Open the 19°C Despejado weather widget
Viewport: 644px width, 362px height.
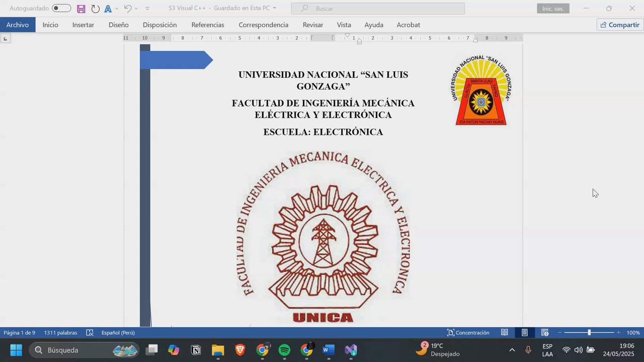[x=438, y=349]
